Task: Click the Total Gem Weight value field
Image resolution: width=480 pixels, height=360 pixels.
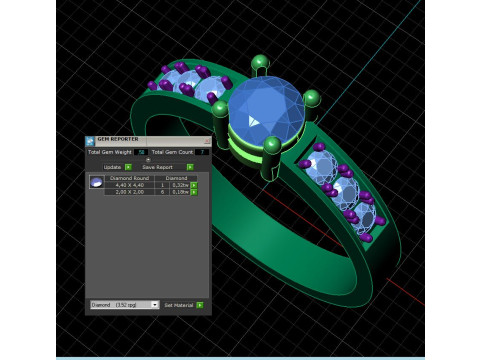Action: [141, 152]
